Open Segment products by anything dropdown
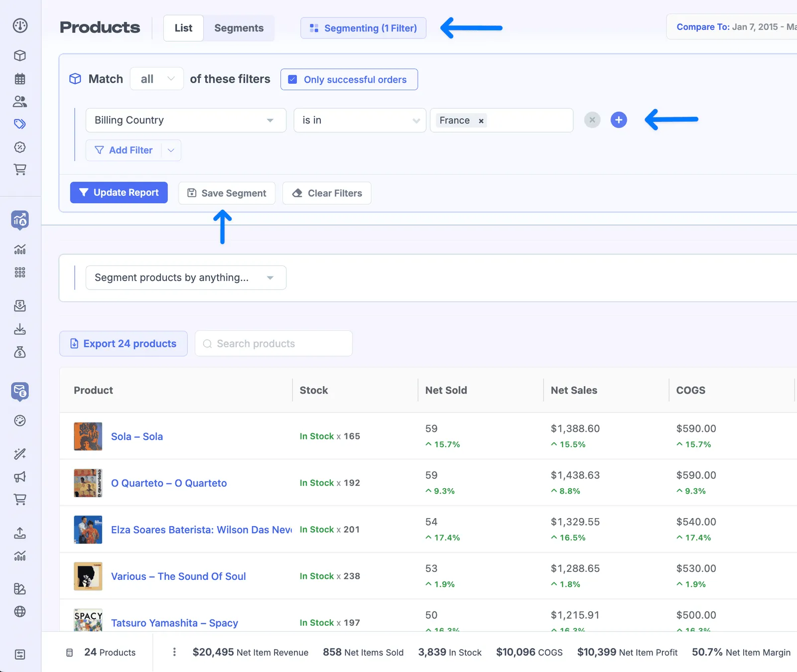797x672 pixels. (x=186, y=277)
